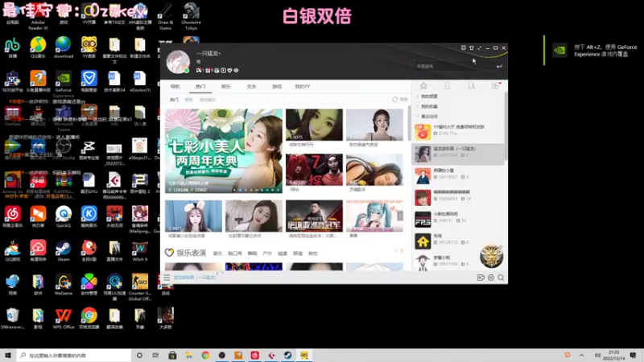Open the FPS logo channel row
This screenshot has width=644, height=362.
458,219
